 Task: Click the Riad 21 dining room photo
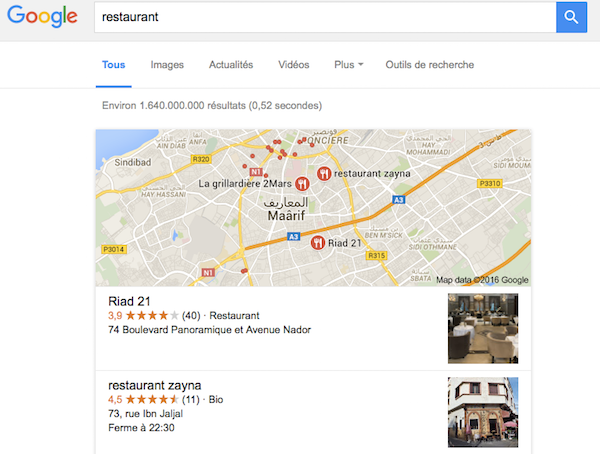[x=483, y=328]
